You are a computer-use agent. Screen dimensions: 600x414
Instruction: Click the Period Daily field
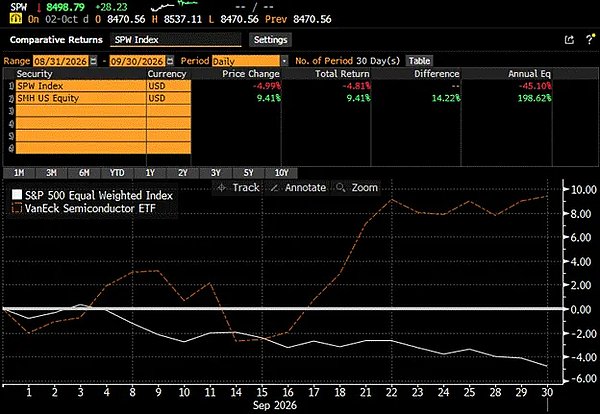pos(246,61)
